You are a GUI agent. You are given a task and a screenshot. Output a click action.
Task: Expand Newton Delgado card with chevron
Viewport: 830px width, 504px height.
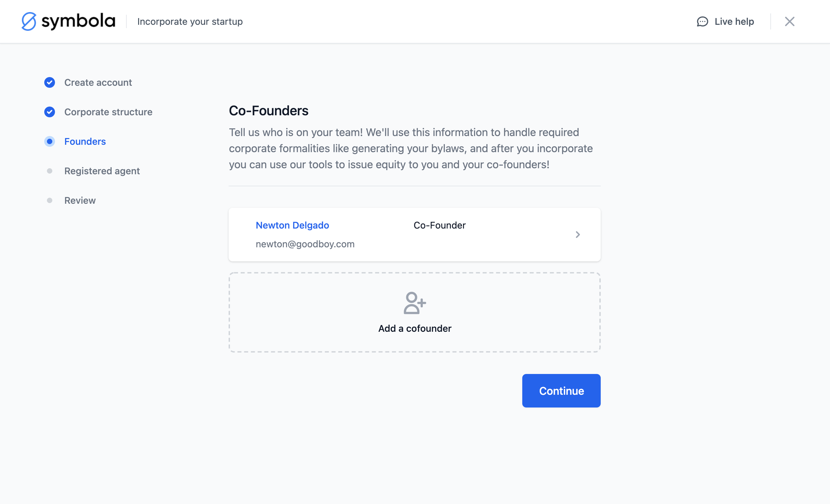point(577,235)
